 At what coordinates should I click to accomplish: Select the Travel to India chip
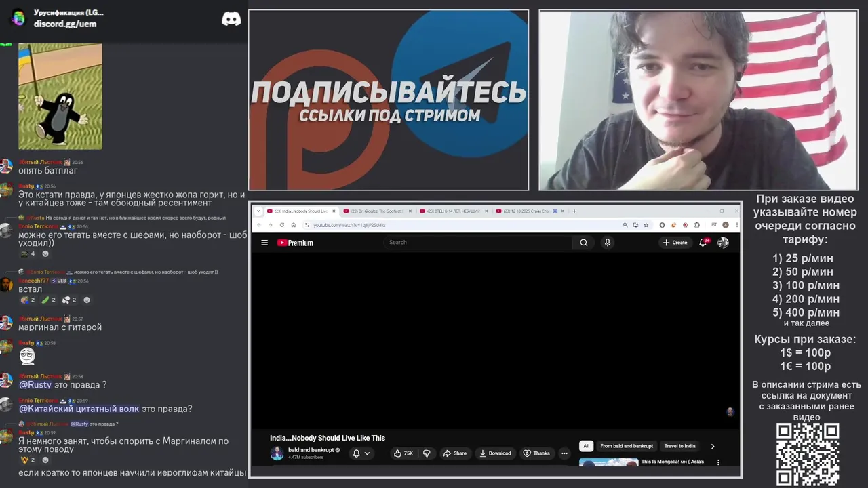coord(680,446)
